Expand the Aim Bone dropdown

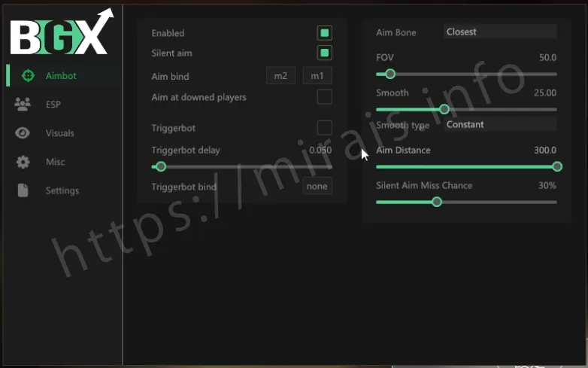(499, 32)
